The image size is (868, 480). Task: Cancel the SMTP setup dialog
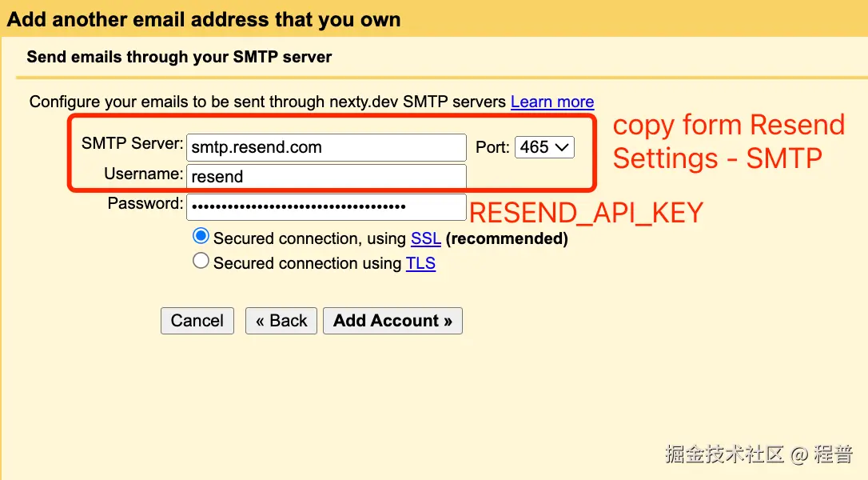pos(197,320)
